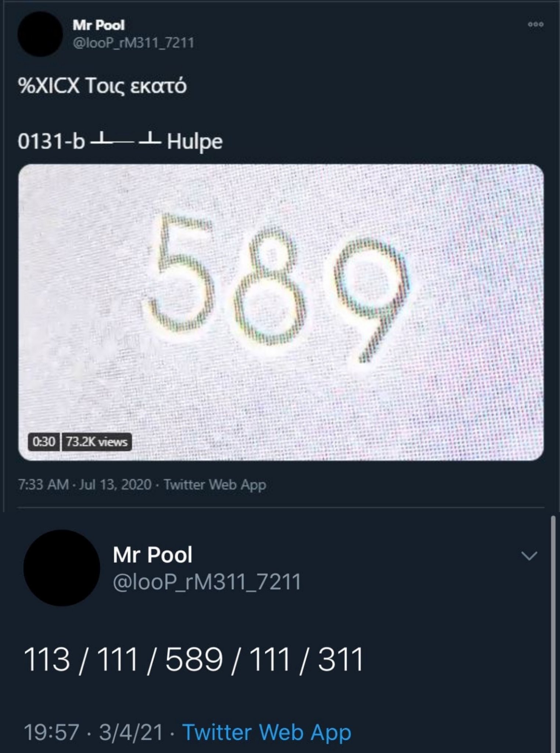Image resolution: width=560 pixels, height=753 pixels.
Task: Open the three-dot more menu on top tweet
Action: click(536, 25)
